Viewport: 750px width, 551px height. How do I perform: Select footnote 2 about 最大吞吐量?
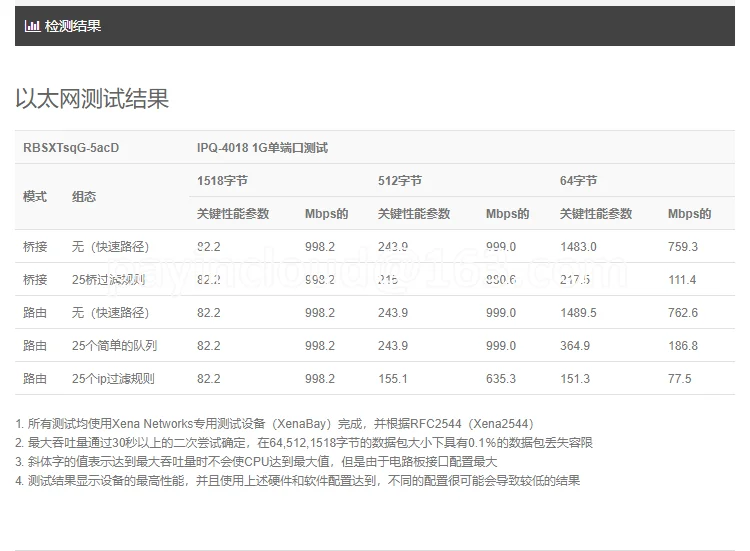click(x=304, y=443)
